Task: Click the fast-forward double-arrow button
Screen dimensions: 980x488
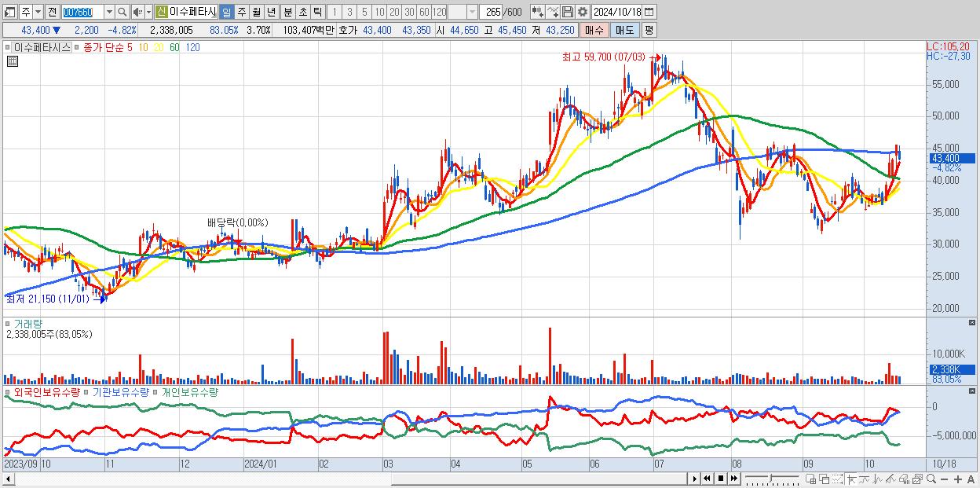Action: tap(734, 479)
